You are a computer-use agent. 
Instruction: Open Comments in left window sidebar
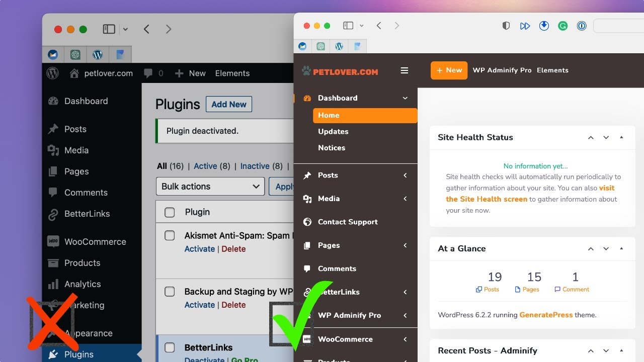86,193
